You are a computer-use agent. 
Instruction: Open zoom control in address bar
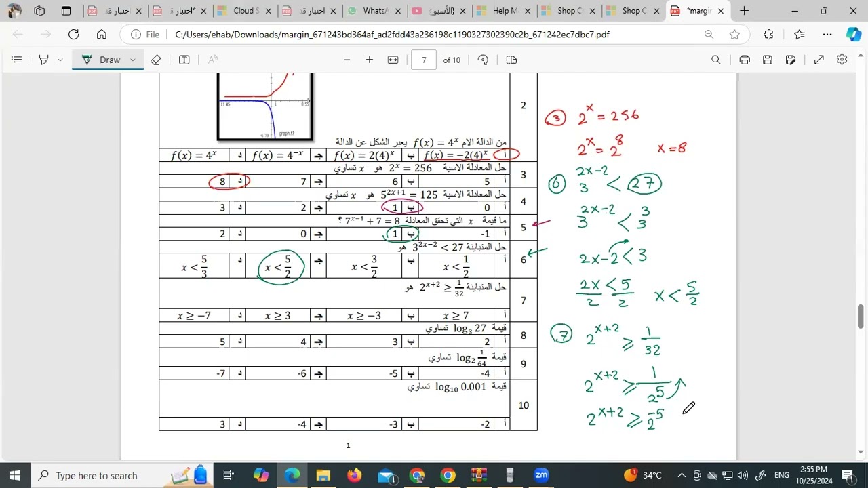pos(709,35)
